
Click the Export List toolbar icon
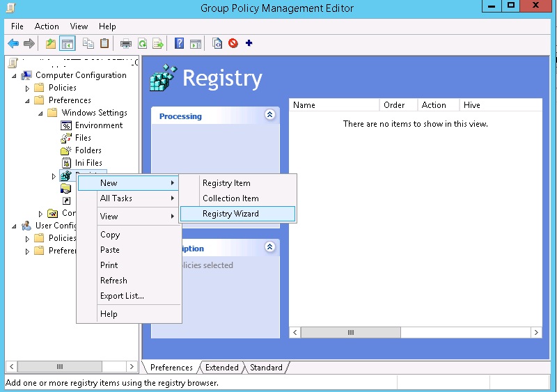tap(159, 43)
